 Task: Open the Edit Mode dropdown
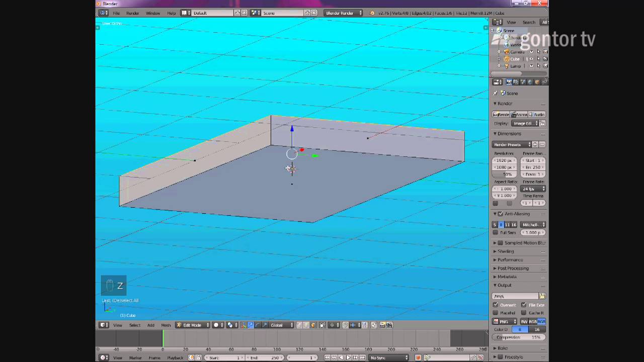pos(192,325)
